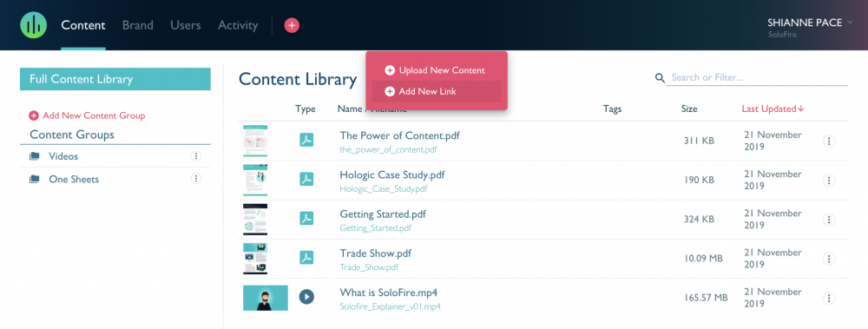Click thumbnail of Hologic Case Study.pdf
The height and width of the screenshot is (329, 868).
point(255,180)
